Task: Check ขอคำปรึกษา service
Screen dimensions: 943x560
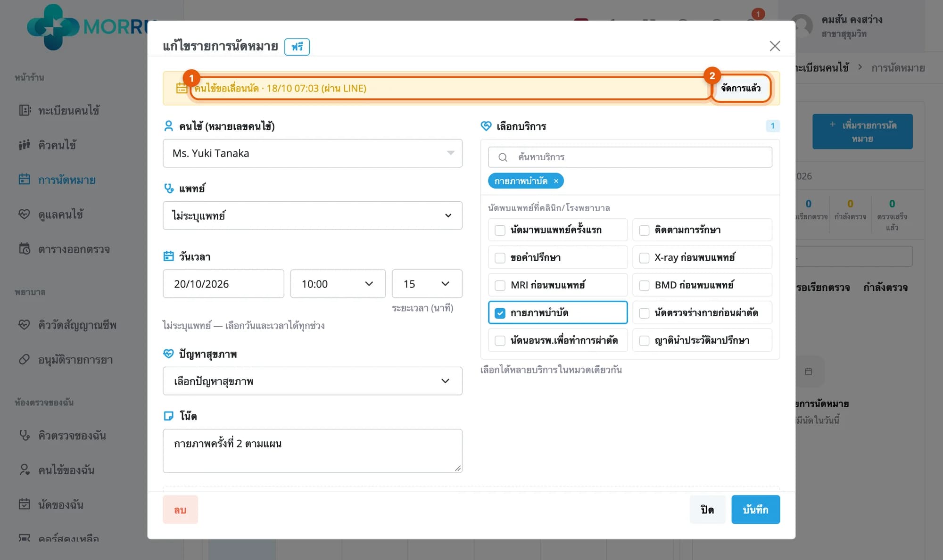Action: click(x=500, y=258)
